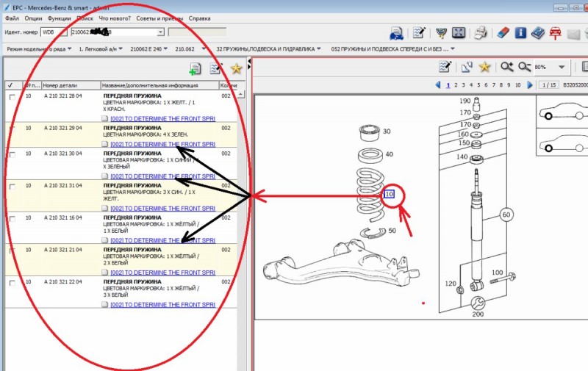Click 'Номер детали' column header
Screen dimensions: 588x371
tap(71, 85)
